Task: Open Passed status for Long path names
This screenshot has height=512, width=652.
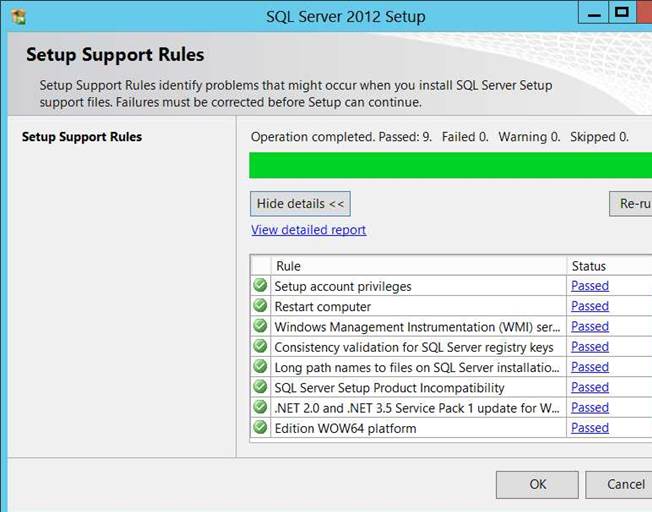Action: coord(590,367)
